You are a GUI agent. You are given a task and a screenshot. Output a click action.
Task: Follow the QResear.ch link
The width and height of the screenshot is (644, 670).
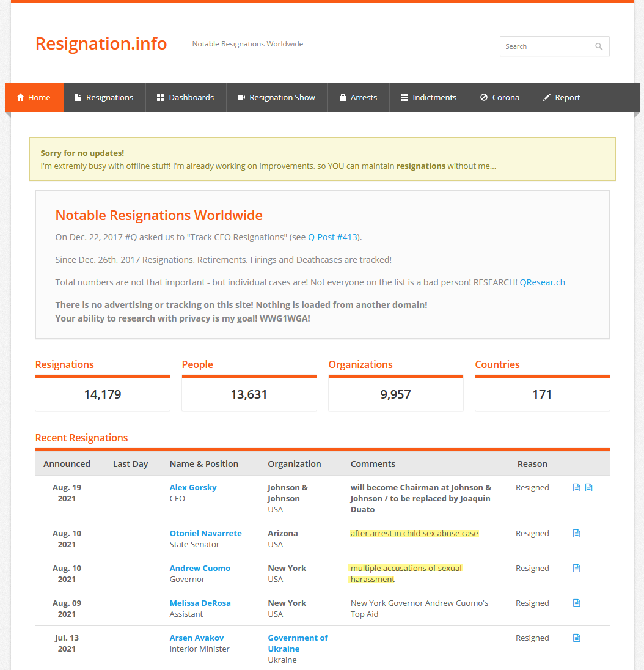tap(543, 282)
